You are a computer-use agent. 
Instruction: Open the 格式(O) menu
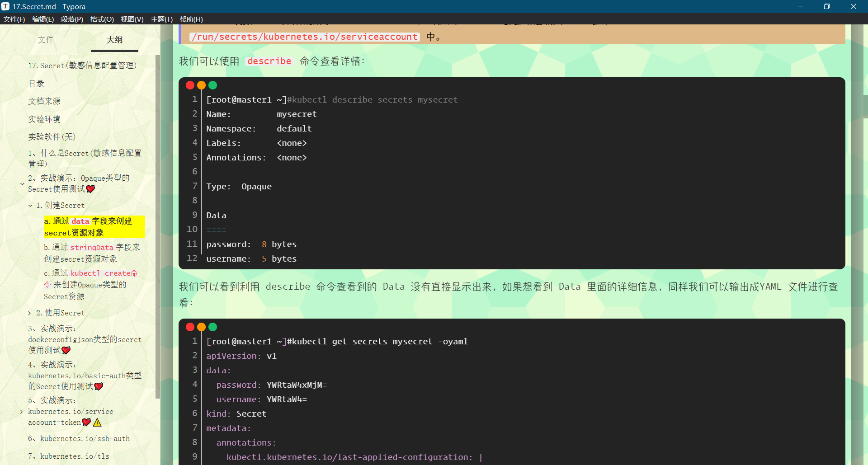point(102,19)
